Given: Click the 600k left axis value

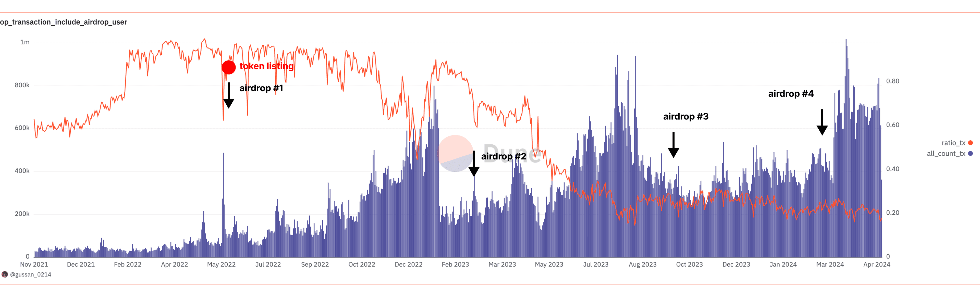Looking at the screenshot, I should [22, 128].
